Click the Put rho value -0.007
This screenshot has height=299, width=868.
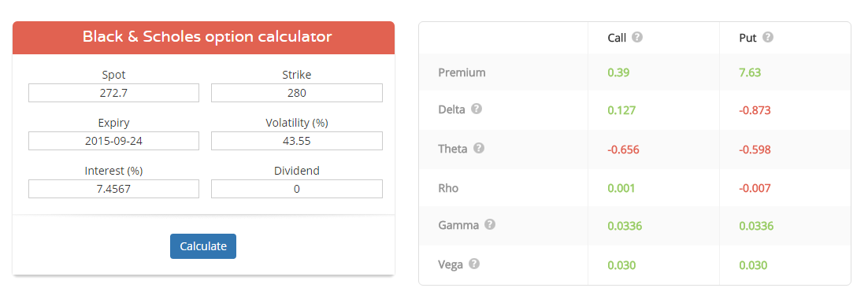point(755,189)
